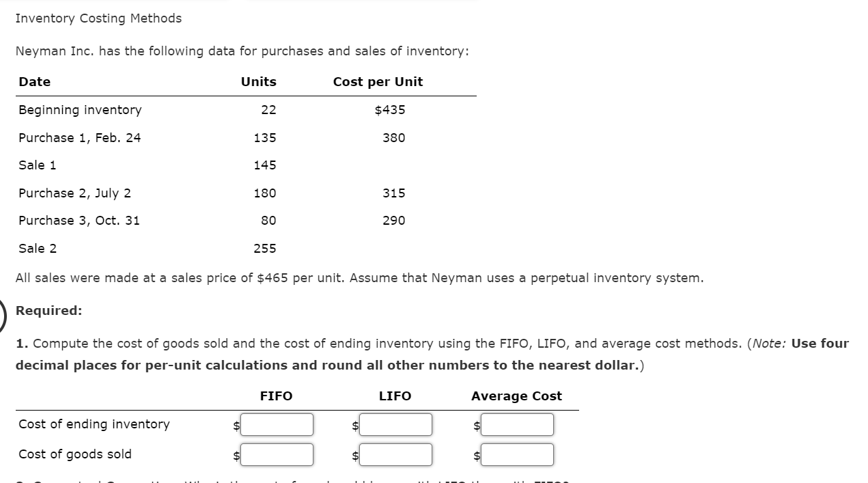
Task: Click the Beginning inventory row
Action: (x=80, y=109)
